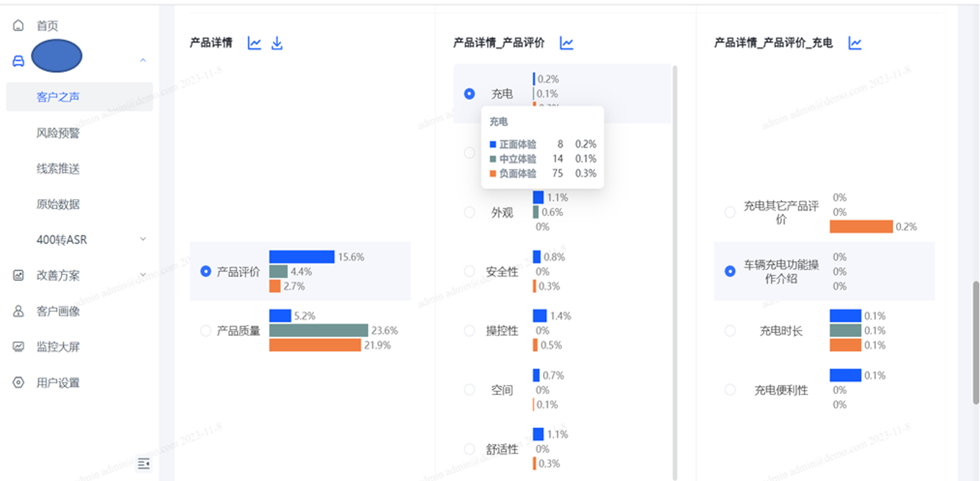
Task: Expand the 改善方案 menu chevron
Action: click(x=142, y=275)
